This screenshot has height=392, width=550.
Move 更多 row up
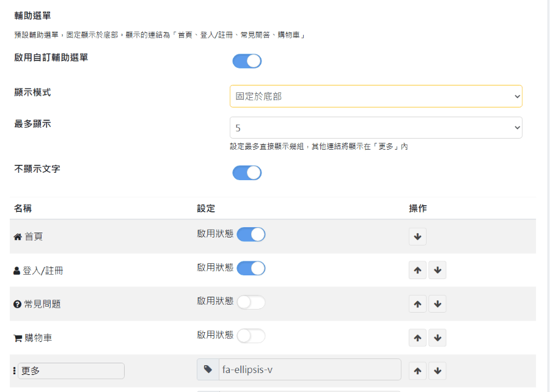click(x=417, y=371)
